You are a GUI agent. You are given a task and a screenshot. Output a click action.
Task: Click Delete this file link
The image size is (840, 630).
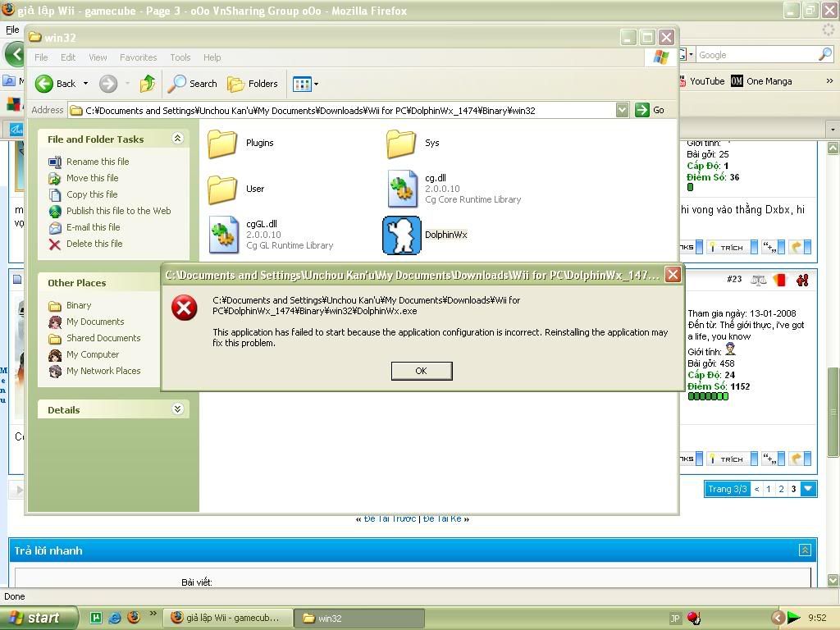click(94, 244)
